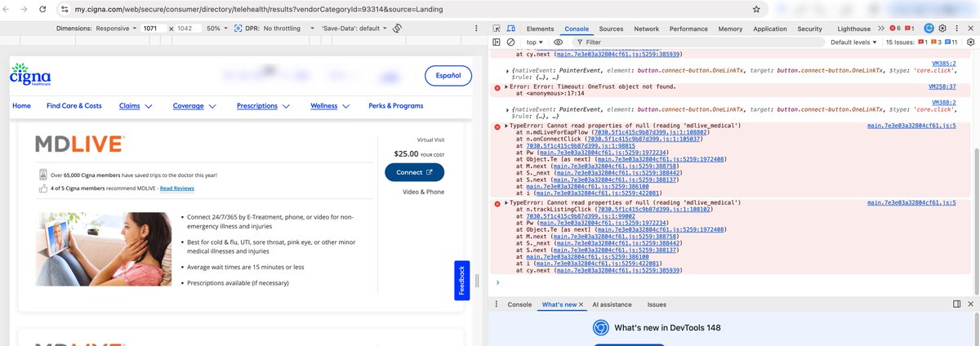Viewport: 980px width, 346px height.
Task: Open the AI assistance drawer tab
Action: [612, 304]
